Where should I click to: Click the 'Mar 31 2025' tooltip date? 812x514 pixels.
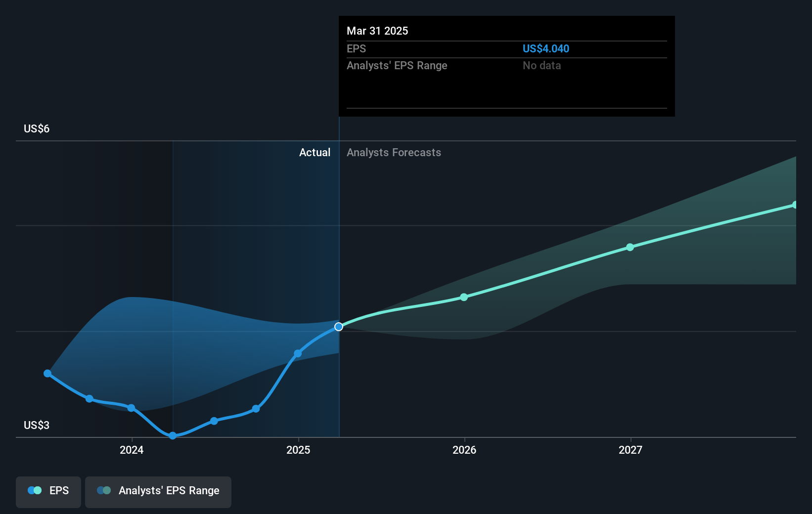click(377, 31)
